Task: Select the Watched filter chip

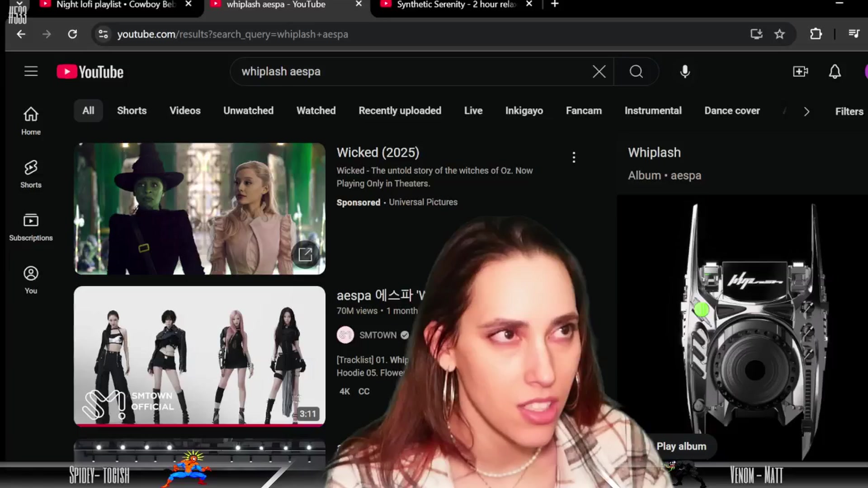Action: [316, 111]
